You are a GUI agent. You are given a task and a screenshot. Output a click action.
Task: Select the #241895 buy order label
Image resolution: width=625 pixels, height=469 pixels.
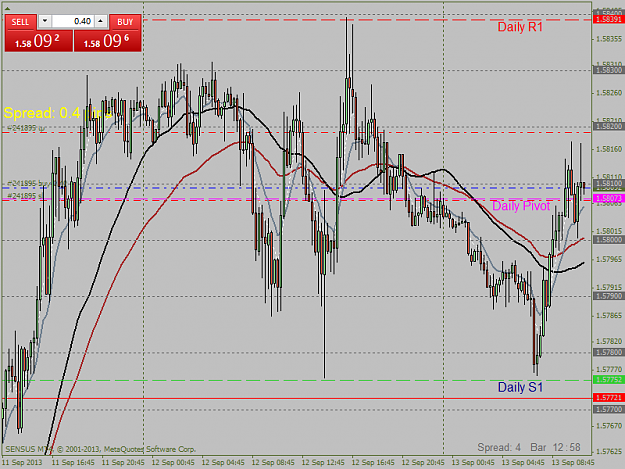pos(37,183)
